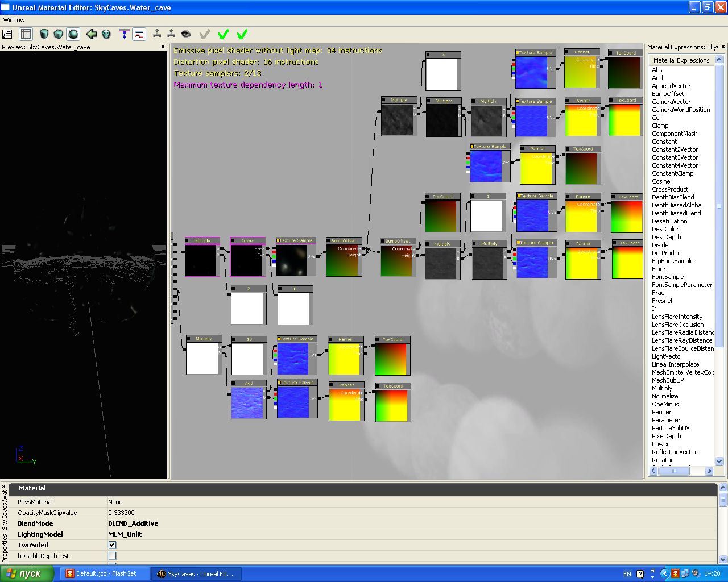Collapse the Material properties category header

(32, 488)
